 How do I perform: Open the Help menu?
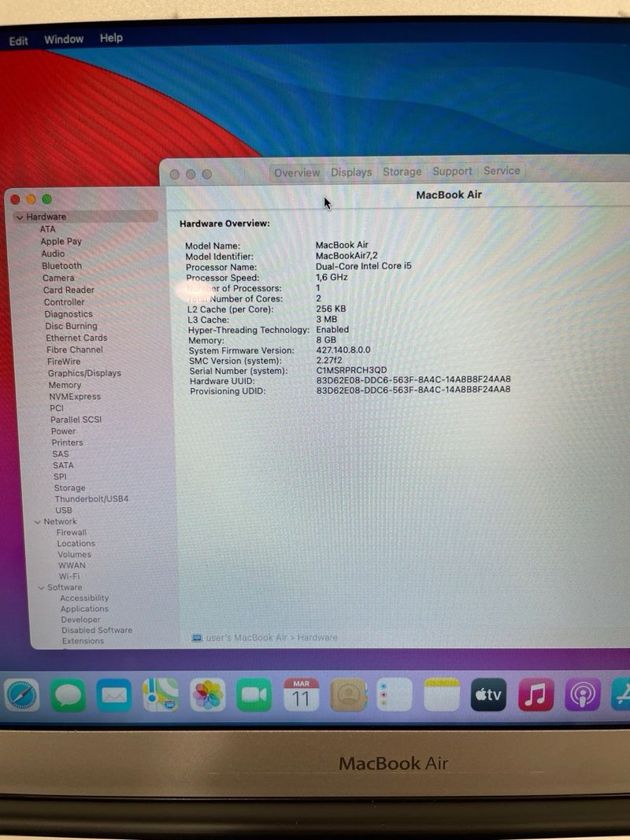pyautogui.click(x=111, y=38)
